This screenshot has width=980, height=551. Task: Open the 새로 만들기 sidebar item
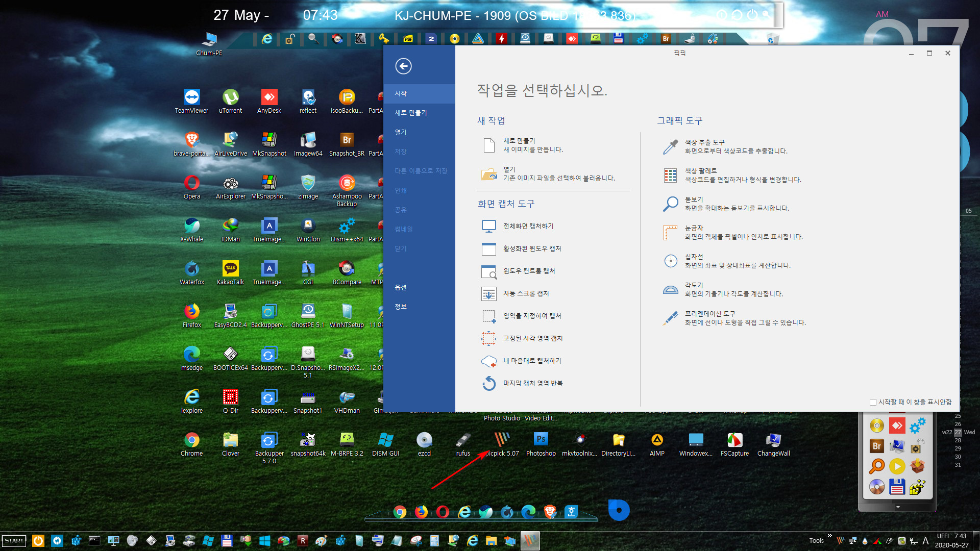point(419,113)
